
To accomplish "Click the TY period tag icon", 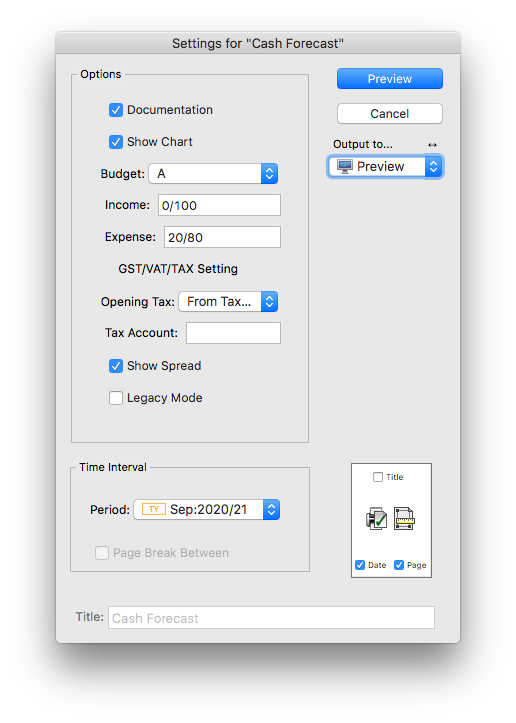I will pos(154,510).
